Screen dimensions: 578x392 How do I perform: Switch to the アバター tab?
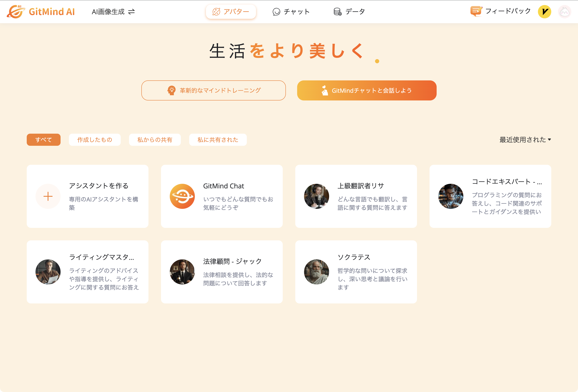coord(231,12)
